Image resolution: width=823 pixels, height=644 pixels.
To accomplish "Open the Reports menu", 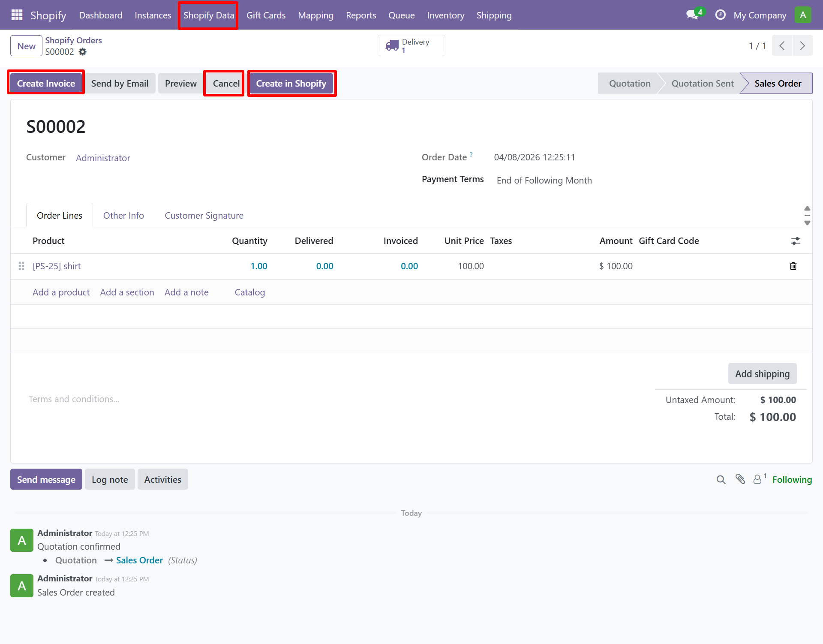I will (x=361, y=15).
